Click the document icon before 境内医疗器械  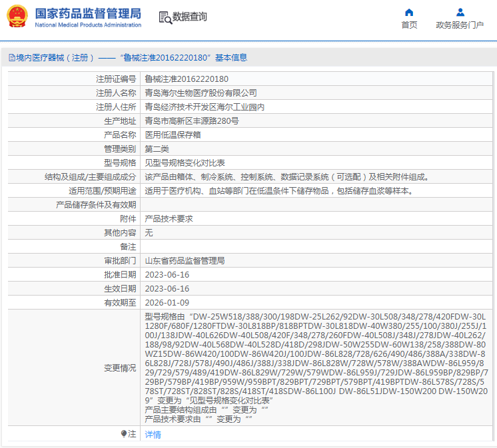[x=12, y=58]
